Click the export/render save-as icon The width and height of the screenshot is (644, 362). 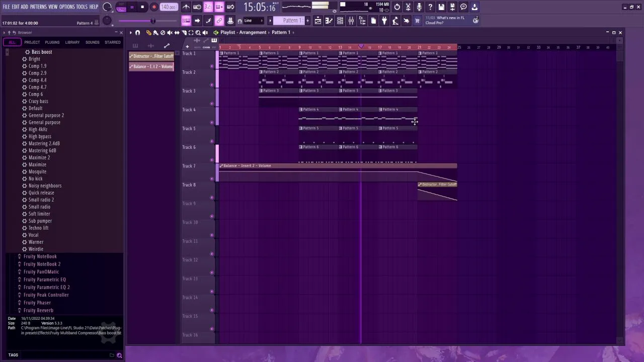tap(452, 7)
